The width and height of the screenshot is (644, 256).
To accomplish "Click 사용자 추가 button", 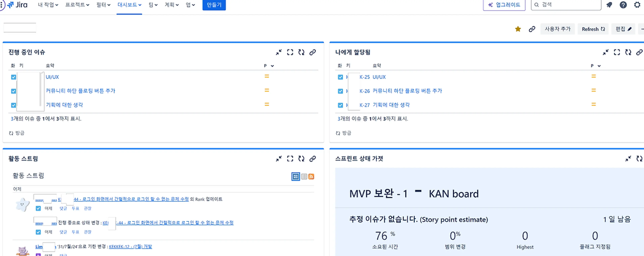I will [x=557, y=29].
